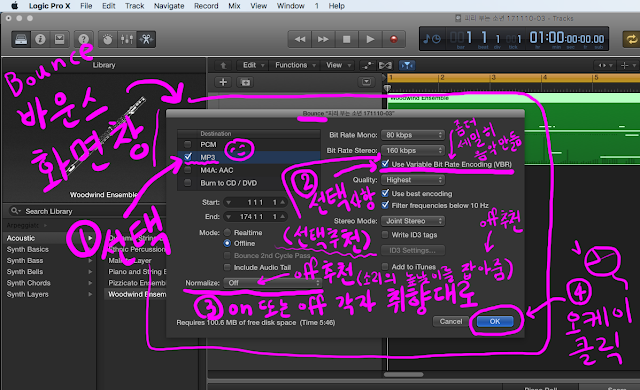The height and width of the screenshot is (390, 640).
Task: Select the Realtime mode radio button
Action: coord(227,232)
